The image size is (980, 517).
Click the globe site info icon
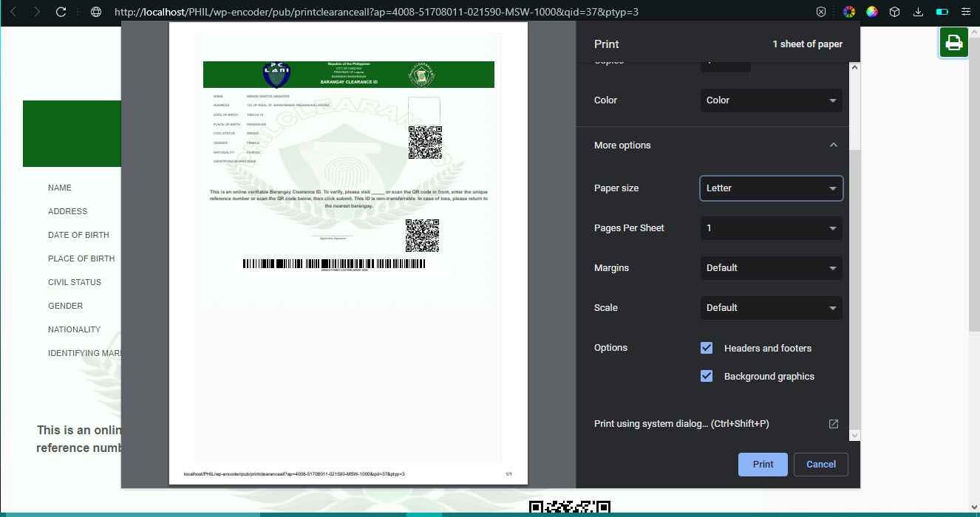click(95, 12)
